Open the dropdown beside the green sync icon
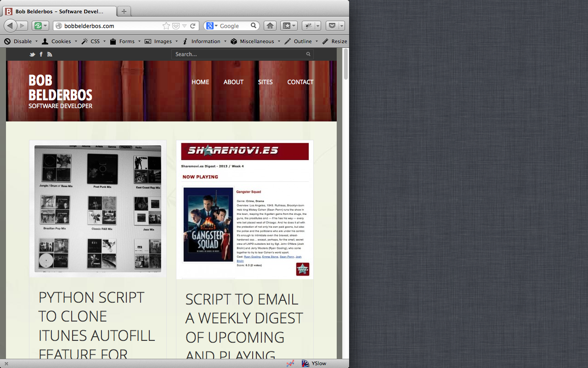This screenshot has width=588, height=368. click(45, 26)
